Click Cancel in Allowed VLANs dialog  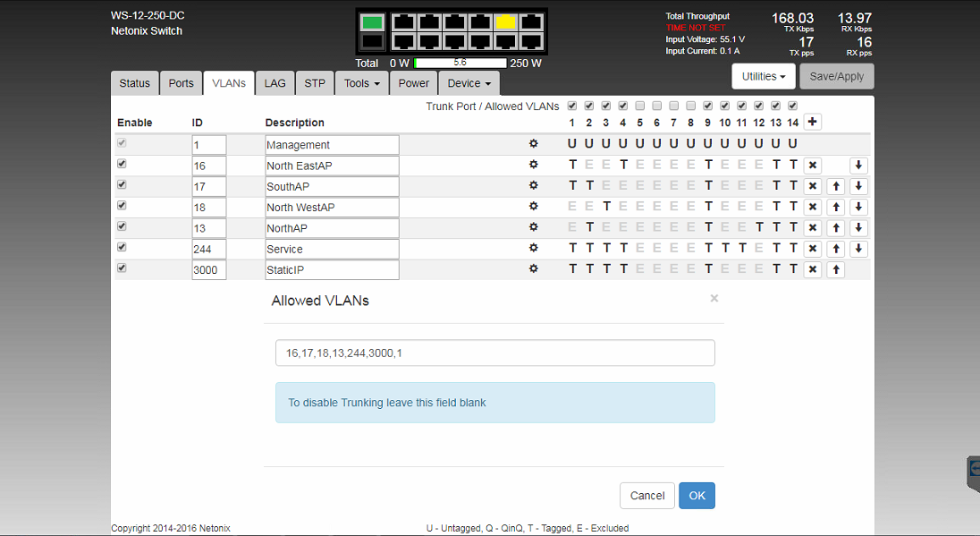[646, 496]
